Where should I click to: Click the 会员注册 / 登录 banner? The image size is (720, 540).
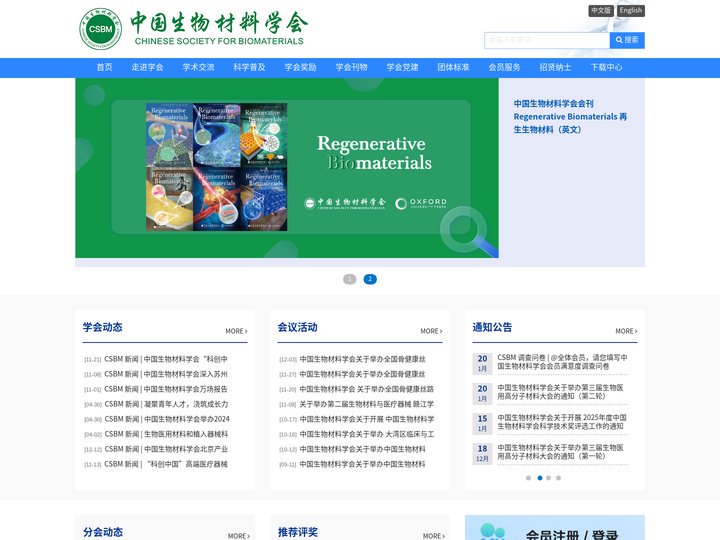tap(555, 528)
